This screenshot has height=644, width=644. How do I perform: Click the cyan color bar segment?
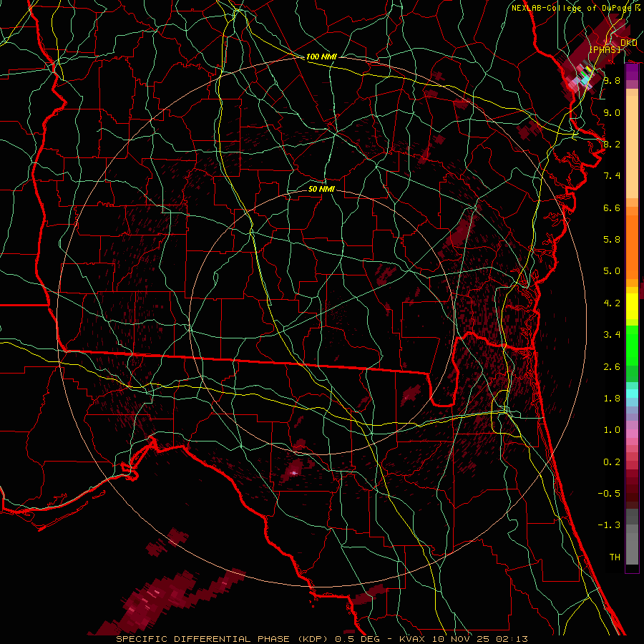click(x=632, y=394)
